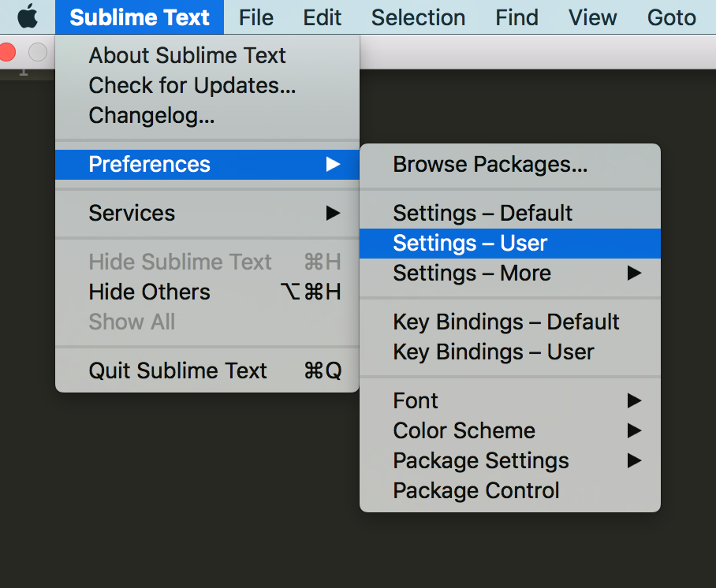
Task: Expand the Services submenu
Action: click(x=207, y=213)
